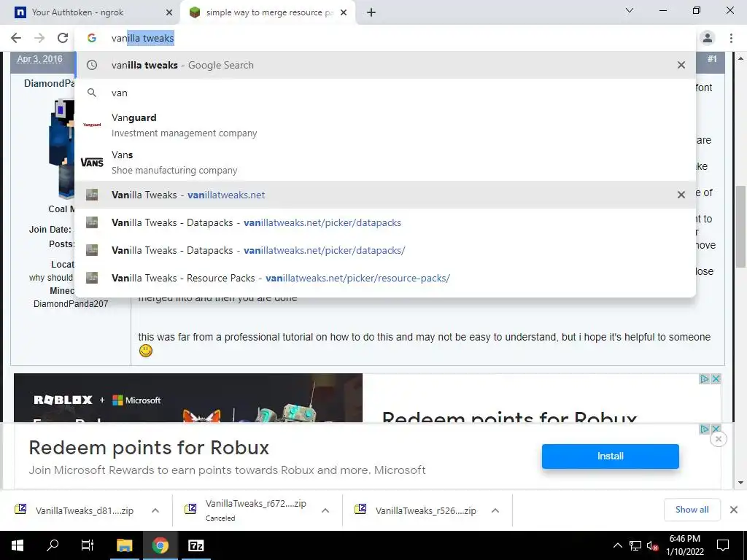Close the Roblox banner ad X
Viewport: 747px width, 560px height.
(x=716, y=379)
